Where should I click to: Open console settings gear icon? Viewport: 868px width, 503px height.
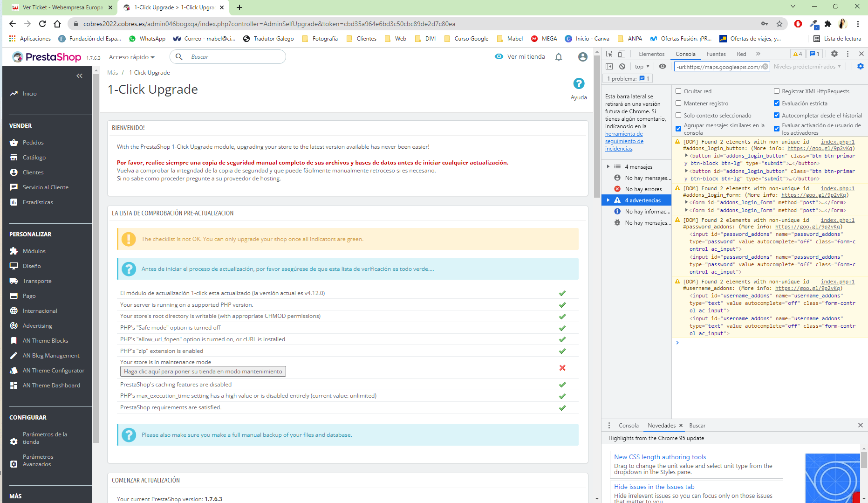point(861,67)
